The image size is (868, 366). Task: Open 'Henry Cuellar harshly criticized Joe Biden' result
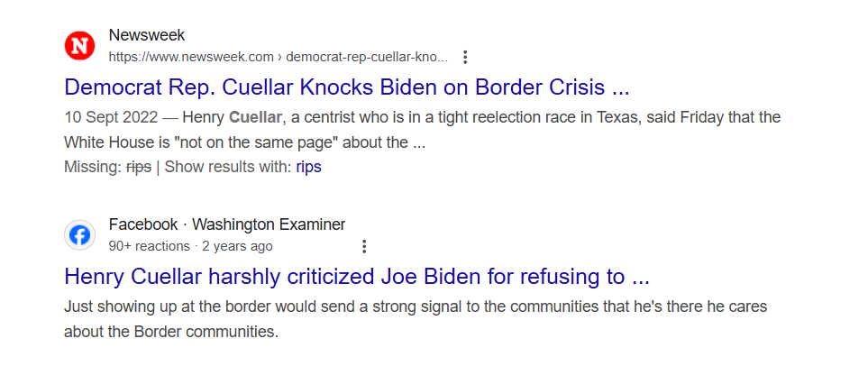(357, 277)
